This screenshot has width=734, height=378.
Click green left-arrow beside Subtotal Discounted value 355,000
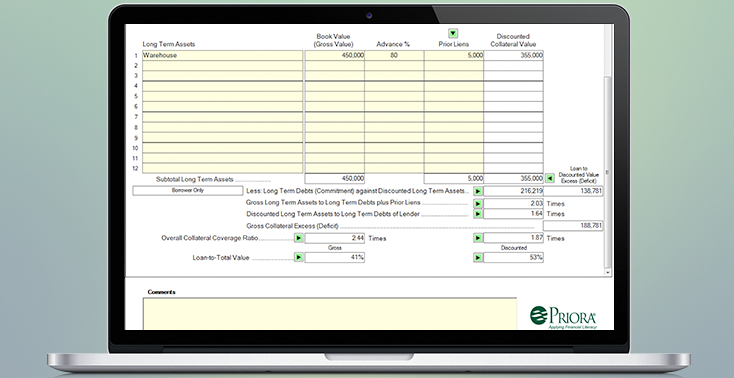[550, 178]
